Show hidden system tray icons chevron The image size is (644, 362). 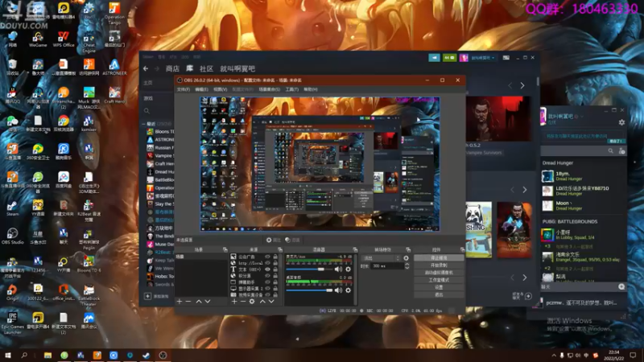[554, 356]
